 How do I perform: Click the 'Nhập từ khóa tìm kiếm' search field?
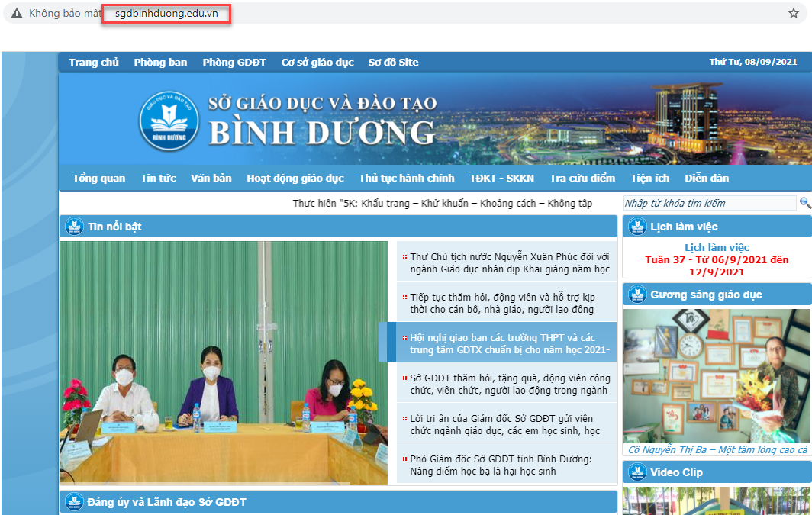710,203
